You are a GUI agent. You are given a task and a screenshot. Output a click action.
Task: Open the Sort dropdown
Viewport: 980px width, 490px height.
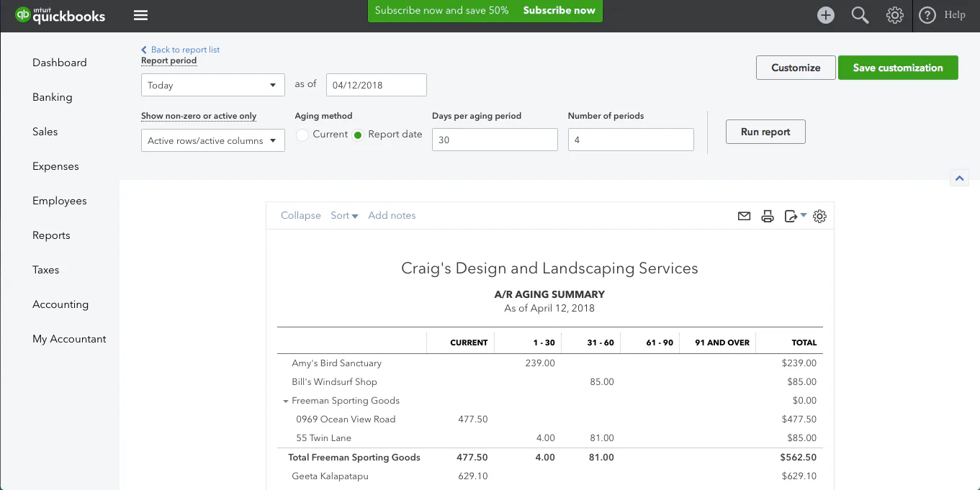click(344, 215)
